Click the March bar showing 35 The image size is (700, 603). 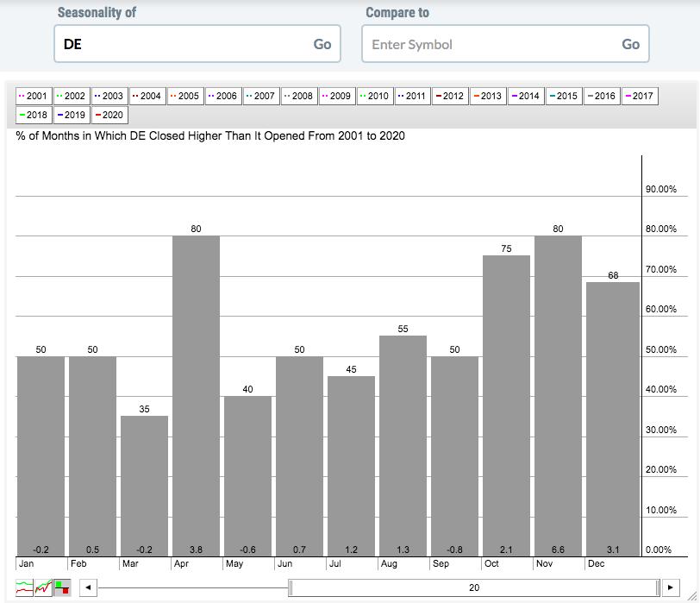(x=144, y=486)
